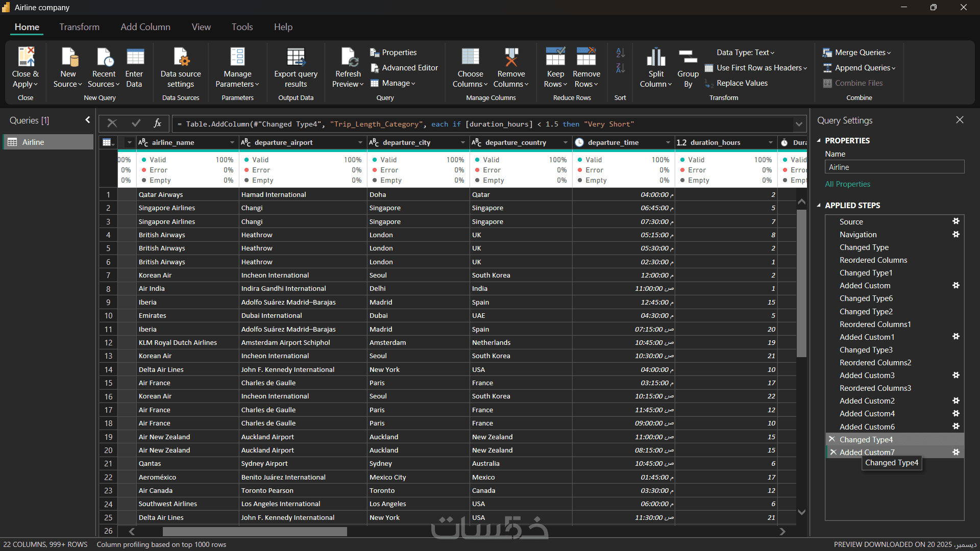
Task: Open the Add Column tab
Action: pyautogui.click(x=145, y=27)
